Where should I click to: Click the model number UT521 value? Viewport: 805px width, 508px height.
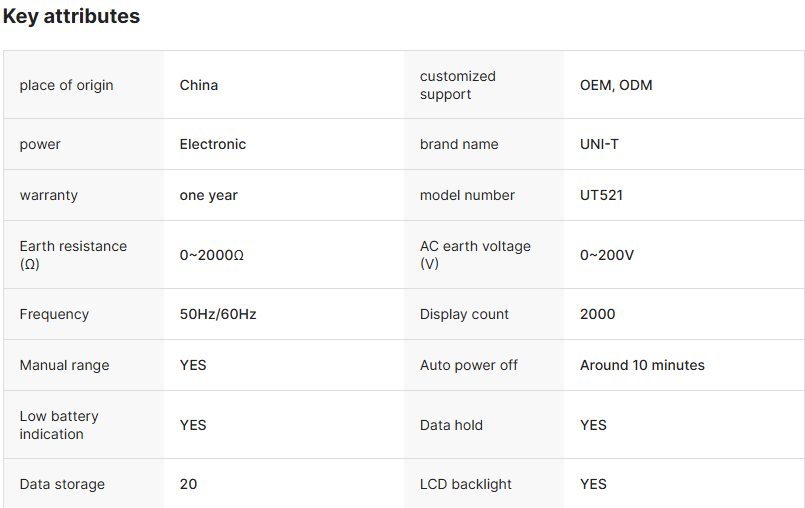tap(601, 195)
